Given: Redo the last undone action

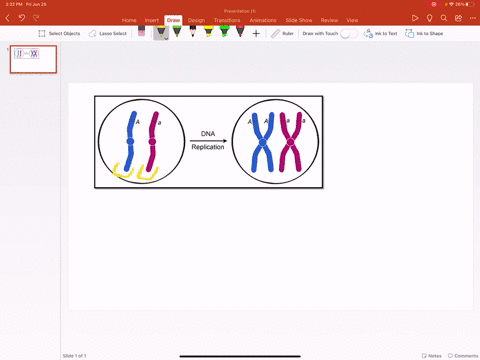Looking at the screenshot, I should 36,17.
